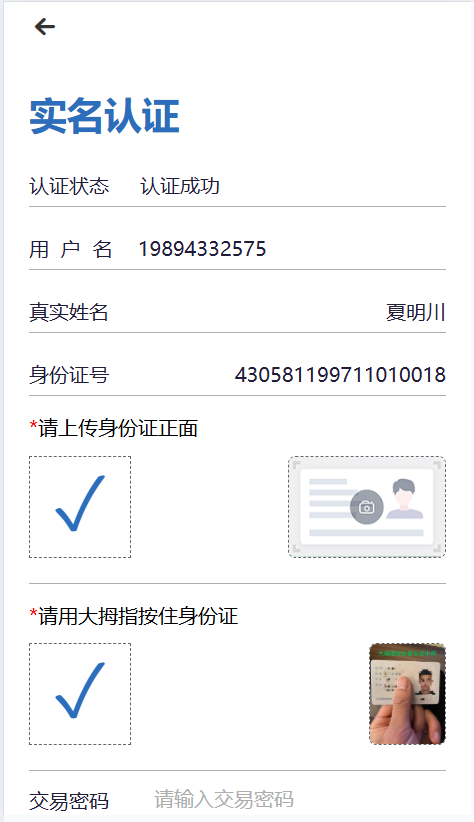Go back using the arrow icon
The height and width of the screenshot is (822, 474).
point(45,26)
